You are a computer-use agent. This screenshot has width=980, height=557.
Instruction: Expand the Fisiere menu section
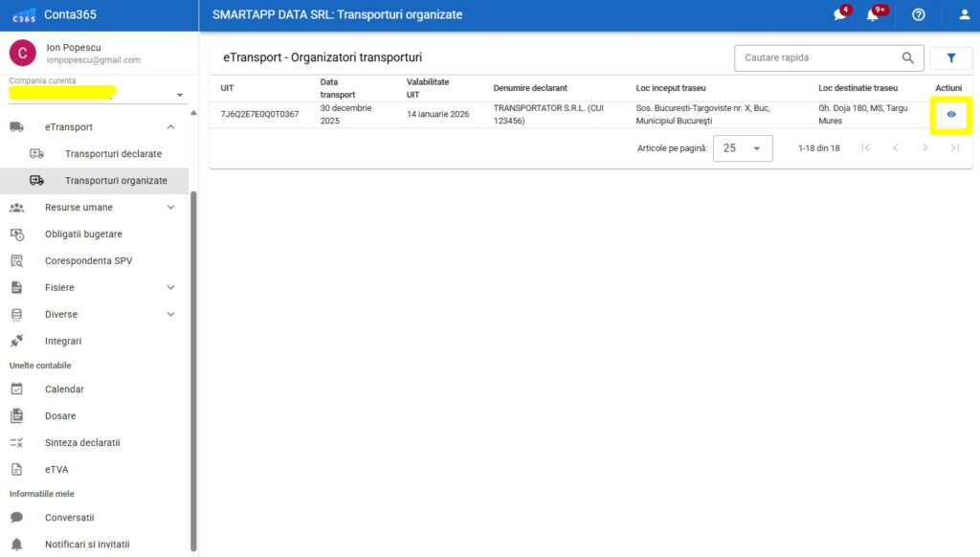170,288
